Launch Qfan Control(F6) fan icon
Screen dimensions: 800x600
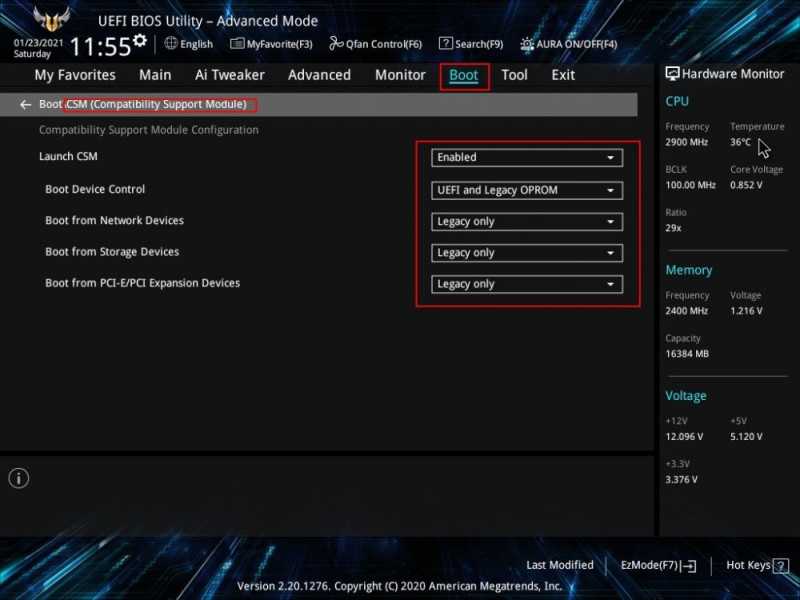(x=336, y=43)
